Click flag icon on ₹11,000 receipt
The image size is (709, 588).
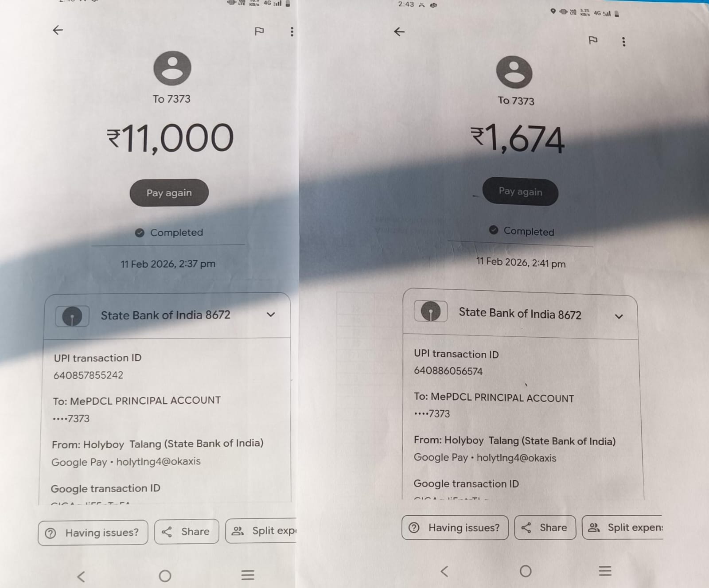[259, 31]
